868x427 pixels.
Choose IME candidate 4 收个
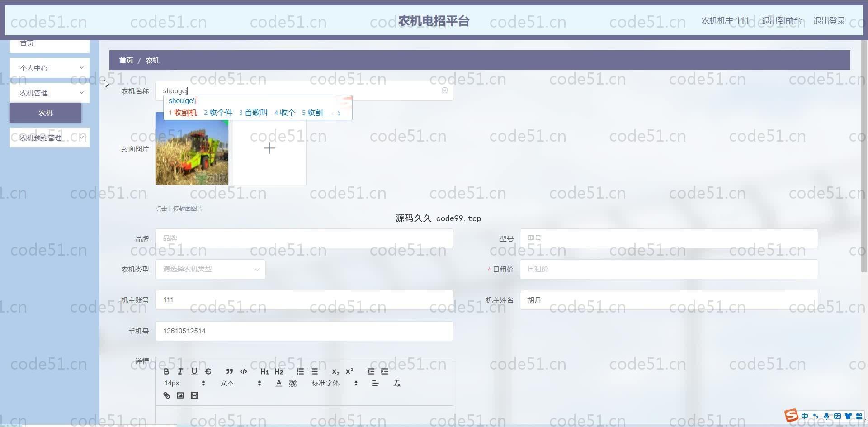point(285,113)
